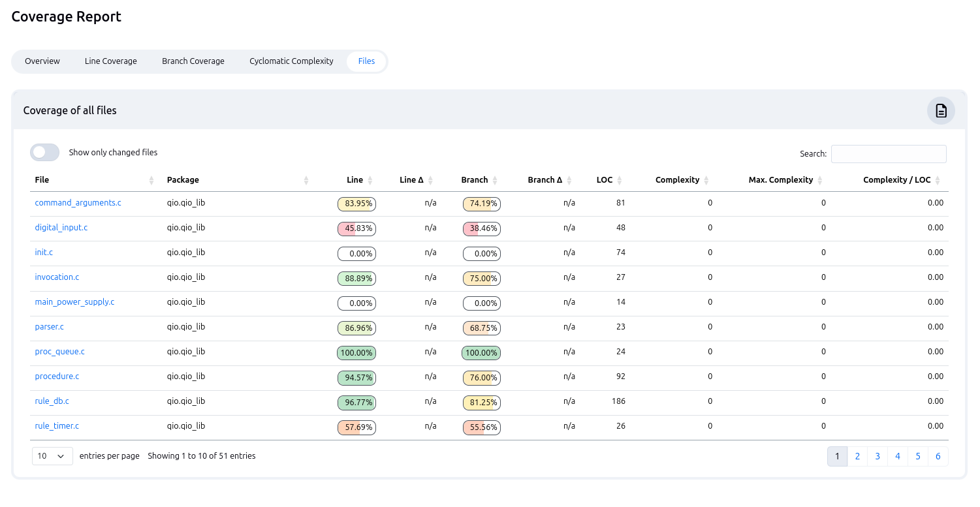Viewport: 980px width, 507px height.
Task: Click the 74.19% branch coverage bar
Action: [x=481, y=204]
